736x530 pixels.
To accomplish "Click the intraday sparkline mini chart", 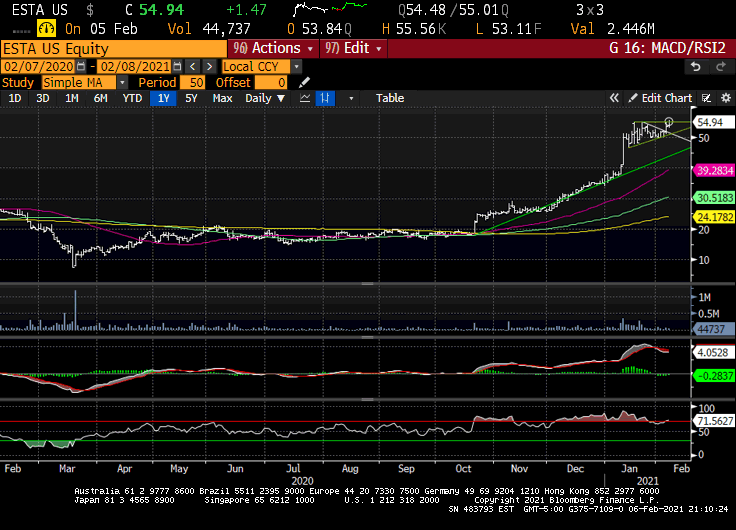I will pyautogui.click(x=330, y=8).
